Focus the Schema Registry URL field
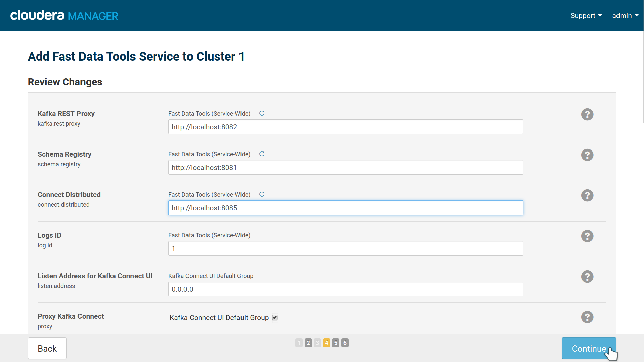Image resolution: width=644 pixels, height=362 pixels. tap(345, 167)
